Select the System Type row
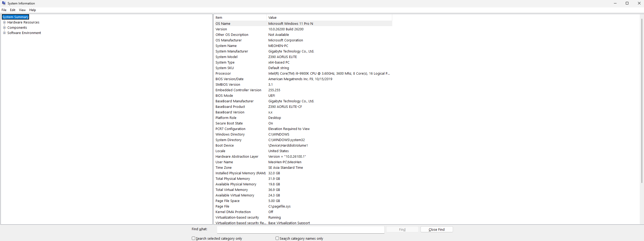This screenshot has height=241, width=644. (303, 62)
